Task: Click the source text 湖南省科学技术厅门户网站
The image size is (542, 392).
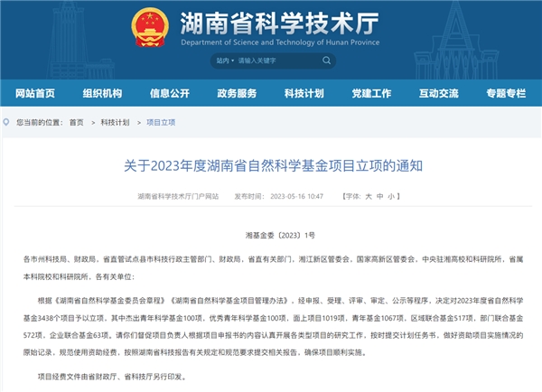Action: 178,196
